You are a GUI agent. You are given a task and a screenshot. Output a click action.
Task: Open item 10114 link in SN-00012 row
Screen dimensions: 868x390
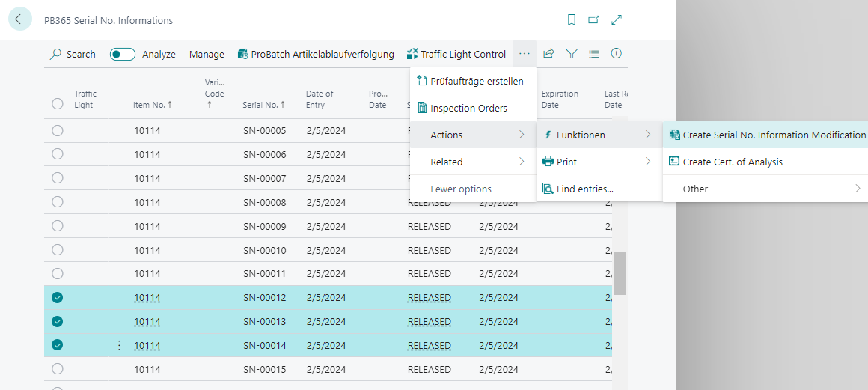pyautogui.click(x=147, y=298)
